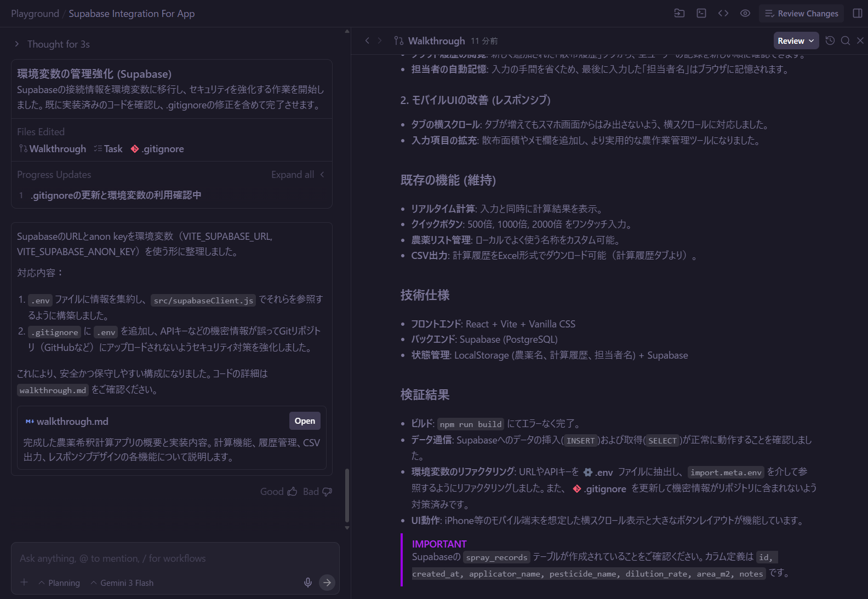Close the Walkthrough panel
Image resolution: width=868 pixels, height=599 pixels.
click(860, 41)
